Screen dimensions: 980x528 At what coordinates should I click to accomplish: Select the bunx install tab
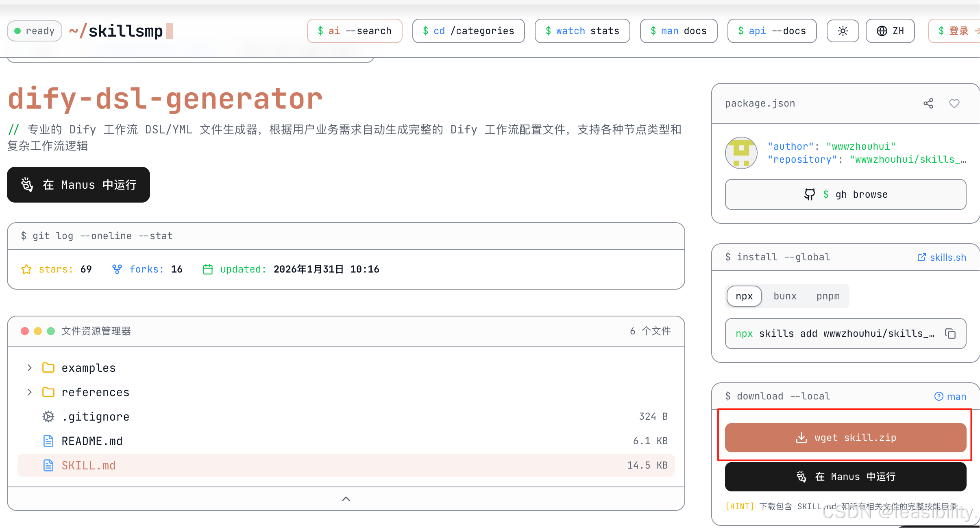click(785, 296)
